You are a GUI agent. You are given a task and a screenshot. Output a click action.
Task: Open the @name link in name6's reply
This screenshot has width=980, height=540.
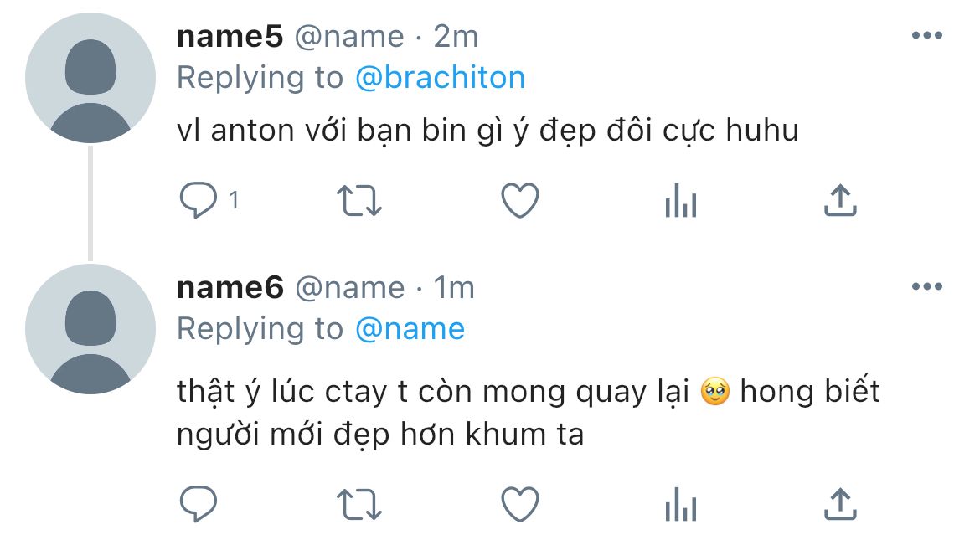410,329
